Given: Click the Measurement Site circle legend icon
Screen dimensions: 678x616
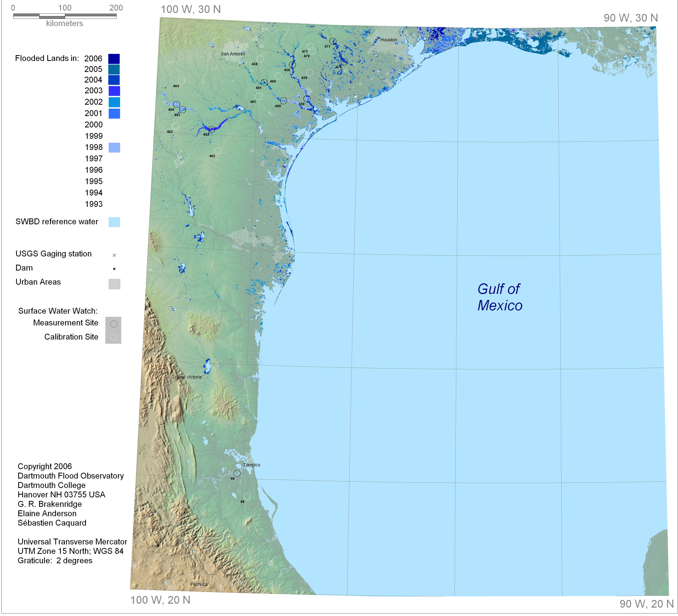Looking at the screenshot, I should coord(114,324).
